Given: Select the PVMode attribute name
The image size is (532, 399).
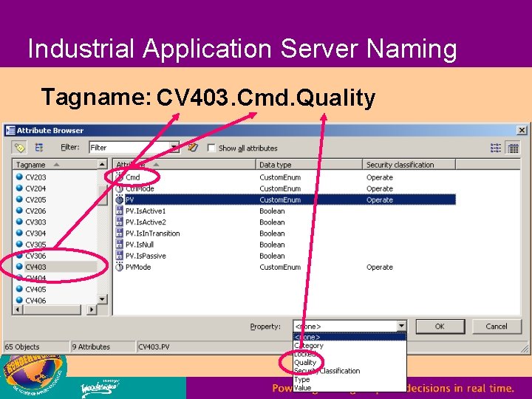Looking at the screenshot, I should tap(138, 267).
